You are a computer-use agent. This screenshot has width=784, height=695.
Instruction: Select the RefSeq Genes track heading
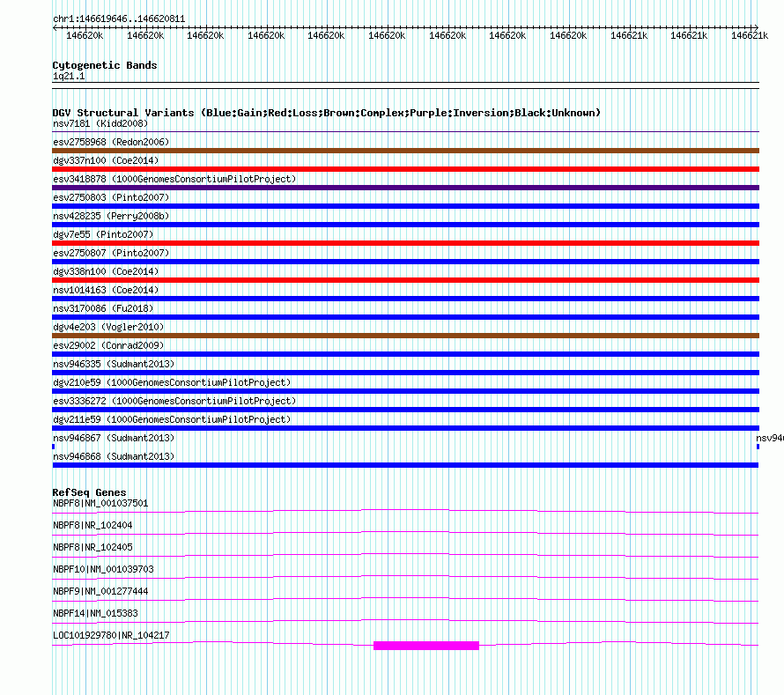click(x=89, y=492)
